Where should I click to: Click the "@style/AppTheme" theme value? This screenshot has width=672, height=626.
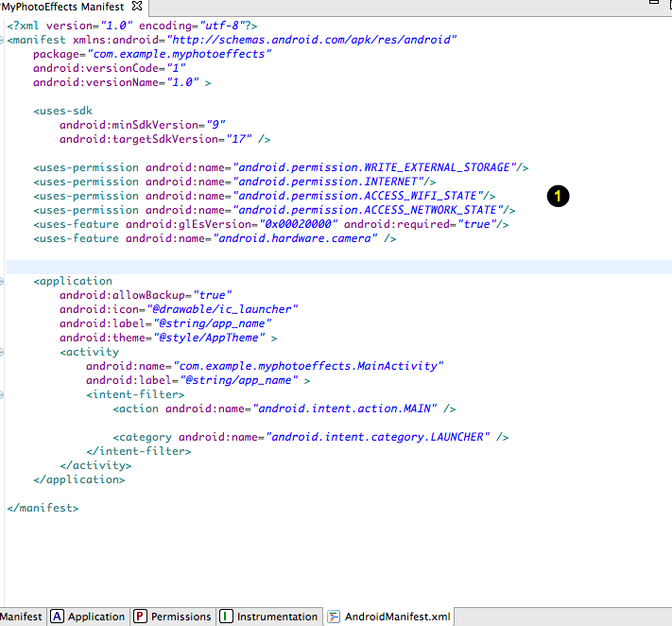click(209, 338)
